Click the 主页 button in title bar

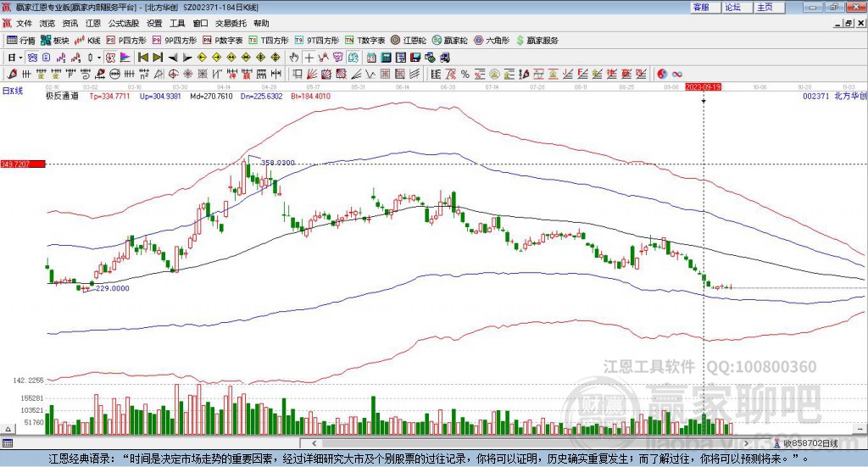[768, 7]
